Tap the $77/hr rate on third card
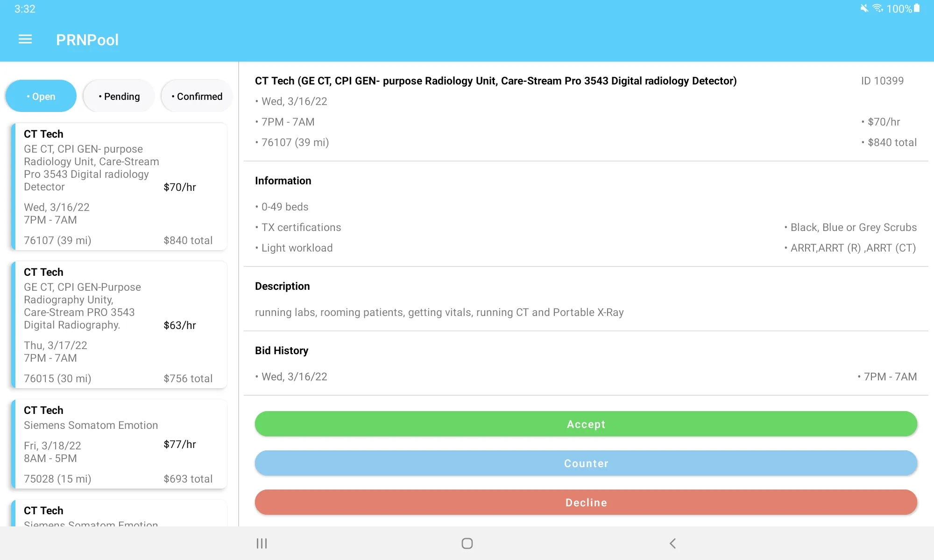 [180, 444]
